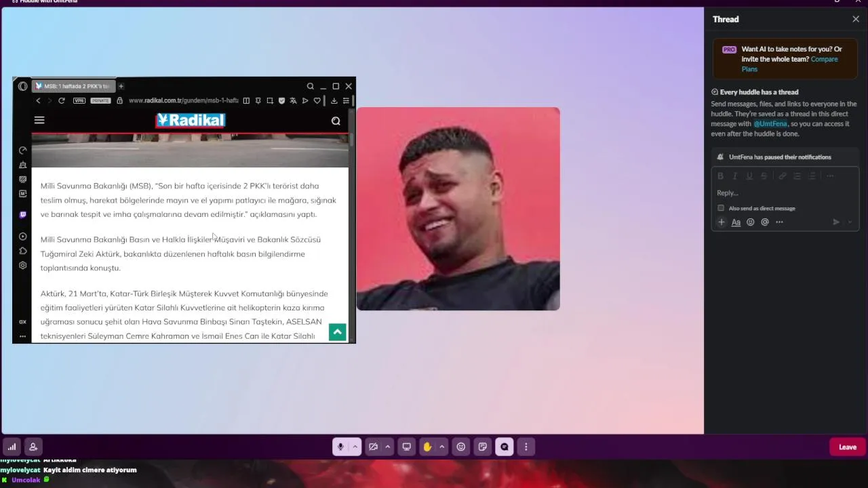Viewport: 868px width, 488px height.
Task: Apply italic formatting in reply box
Action: point(735,176)
